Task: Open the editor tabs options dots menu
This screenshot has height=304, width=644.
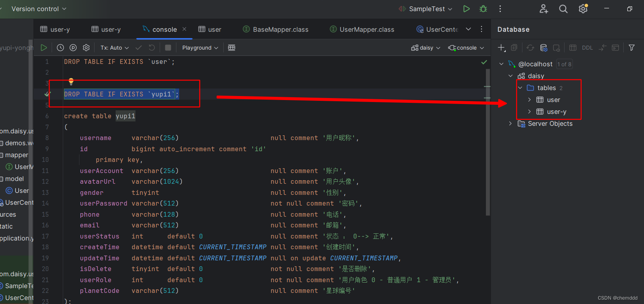Action: coord(482,29)
